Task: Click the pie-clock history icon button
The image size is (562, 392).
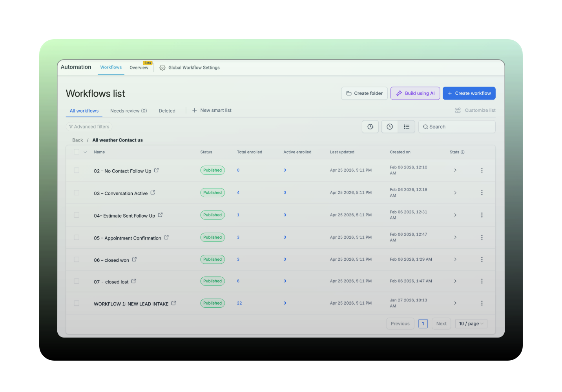Action: [x=370, y=127]
